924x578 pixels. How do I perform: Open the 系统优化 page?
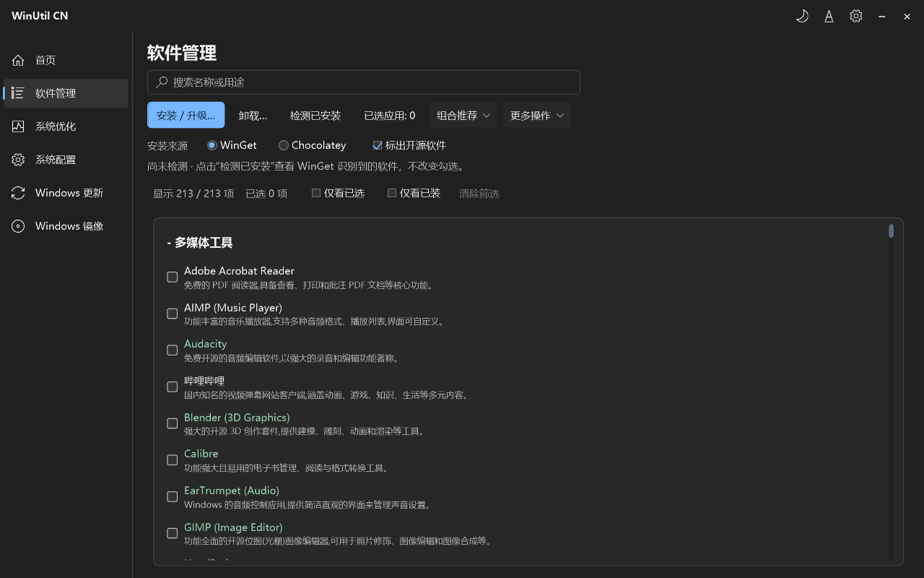[x=66, y=126]
